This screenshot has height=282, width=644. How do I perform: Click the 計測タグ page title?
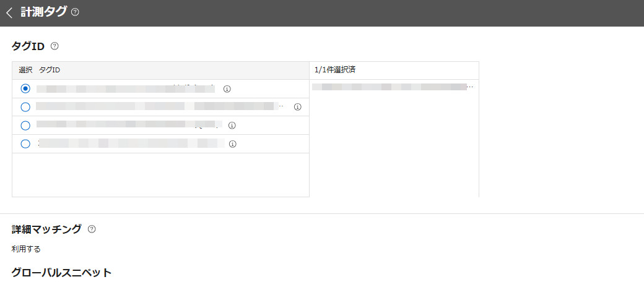click(x=43, y=12)
